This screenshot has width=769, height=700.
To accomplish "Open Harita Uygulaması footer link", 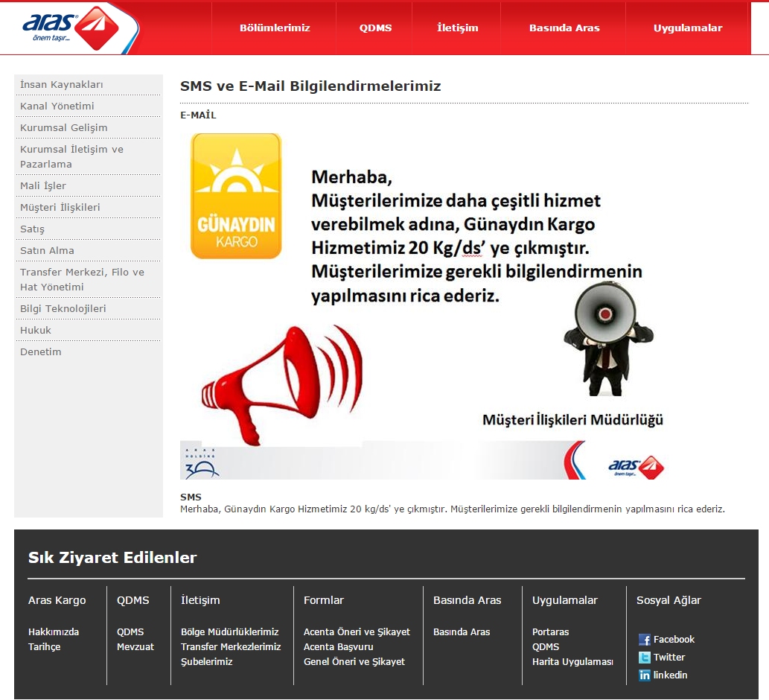I will (x=572, y=661).
